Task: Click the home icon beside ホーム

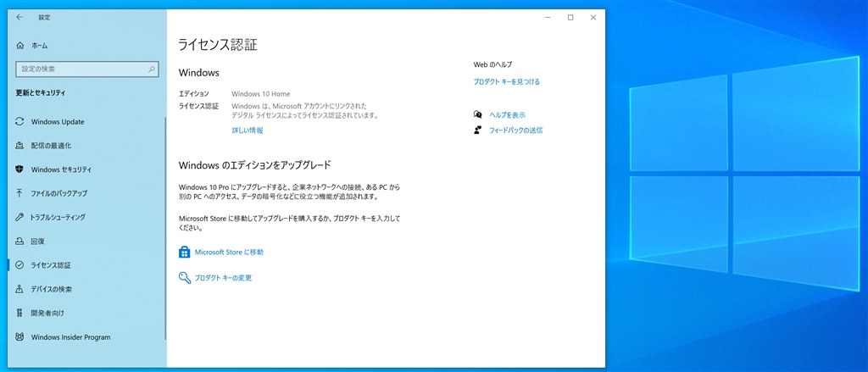Action: (20, 46)
